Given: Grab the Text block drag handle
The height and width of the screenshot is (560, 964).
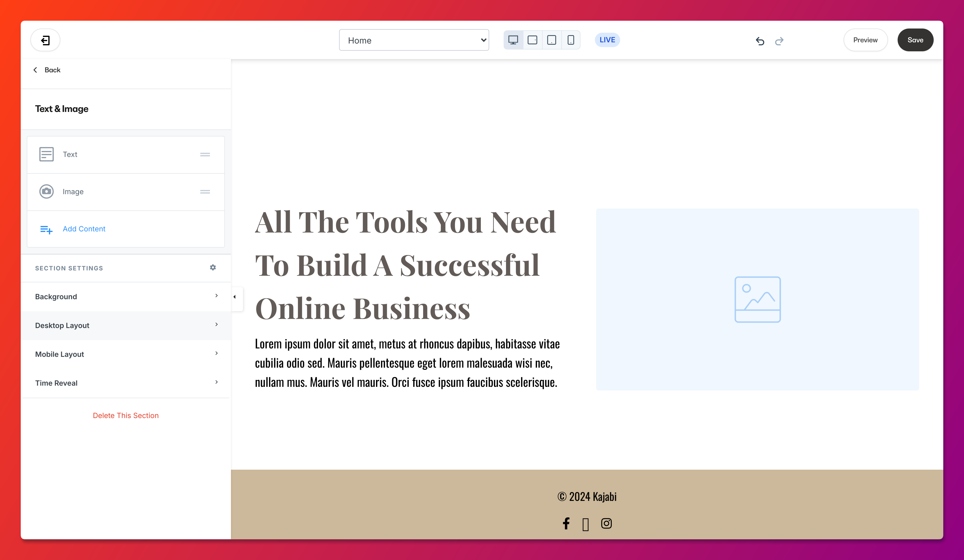Looking at the screenshot, I should point(205,155).
